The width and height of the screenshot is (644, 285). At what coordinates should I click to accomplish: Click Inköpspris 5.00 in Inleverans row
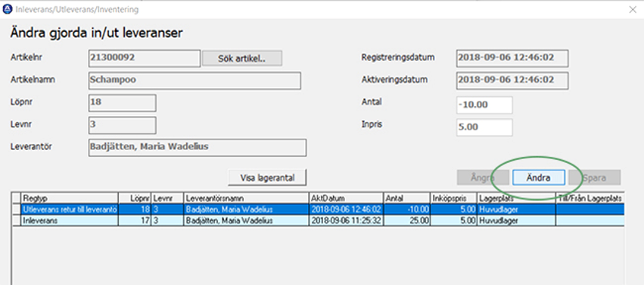454,221
